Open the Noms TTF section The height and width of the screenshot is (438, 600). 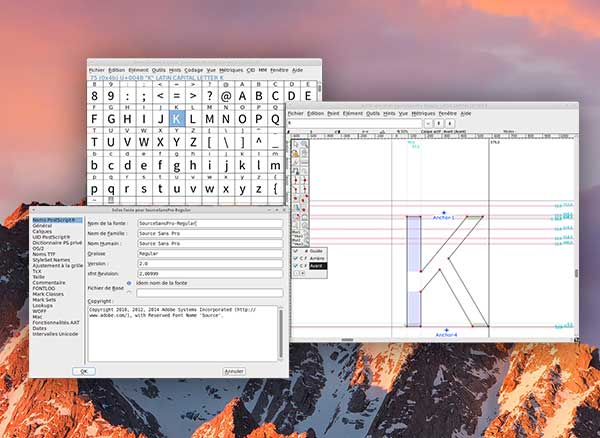[44, 254]
